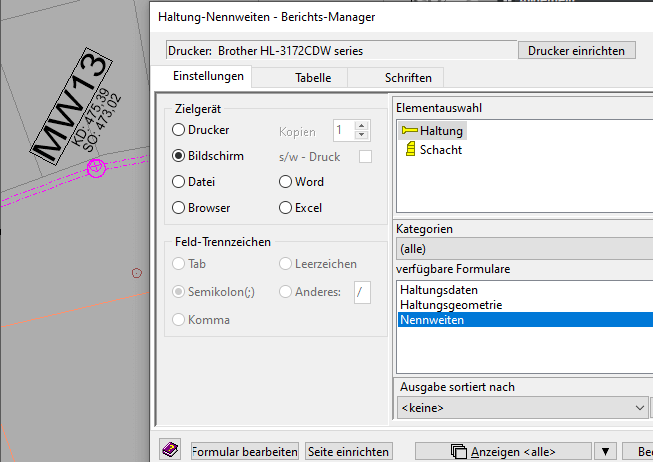
Task: Click the small red circle map marker
Action: coord(137,272)
